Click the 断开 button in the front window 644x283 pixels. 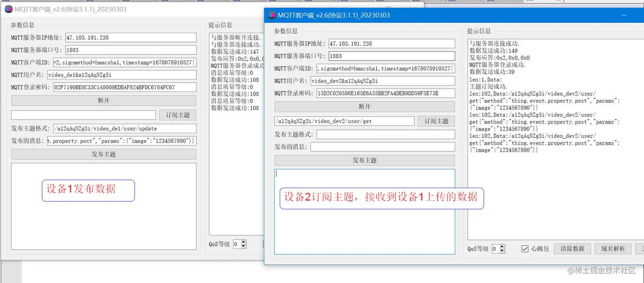[365, 106]
